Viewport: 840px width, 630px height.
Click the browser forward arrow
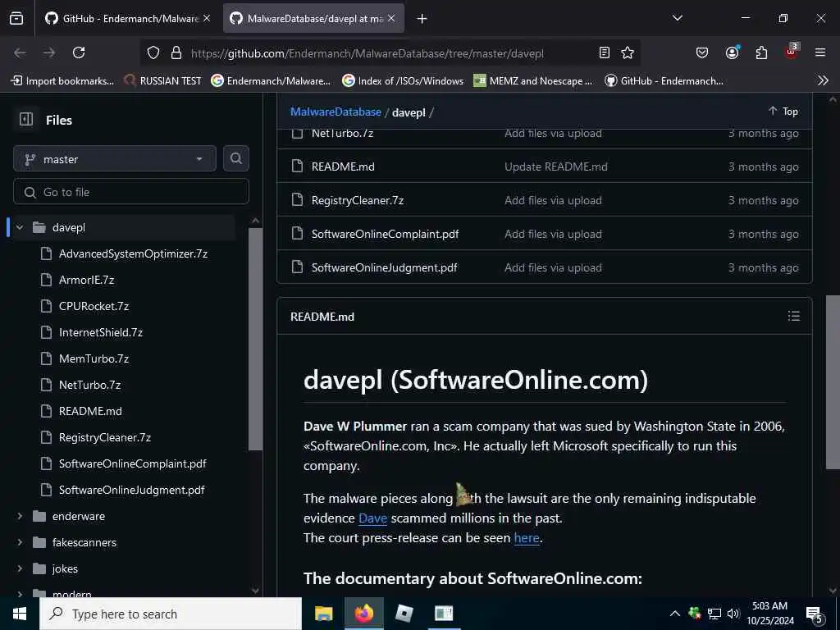[49, 52]
